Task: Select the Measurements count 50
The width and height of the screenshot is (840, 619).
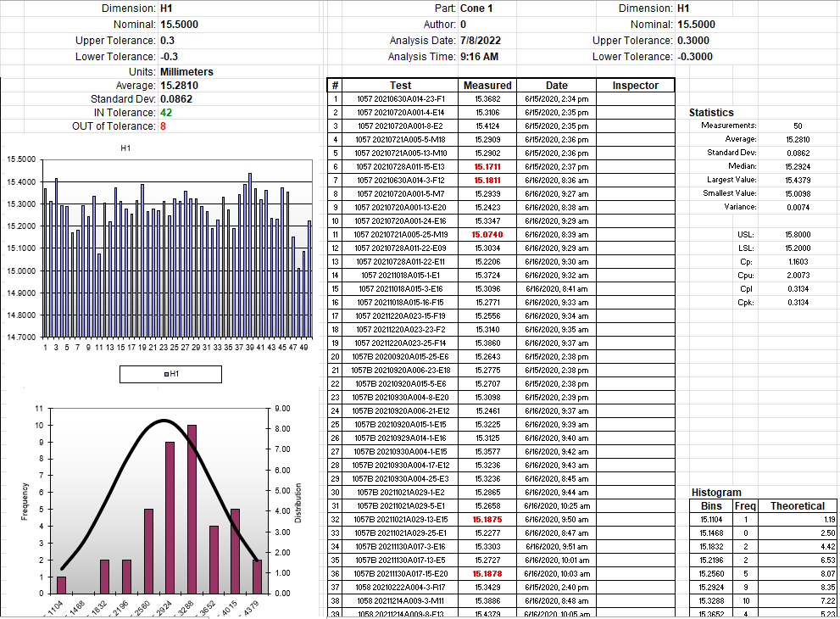Action: point(798,126)
